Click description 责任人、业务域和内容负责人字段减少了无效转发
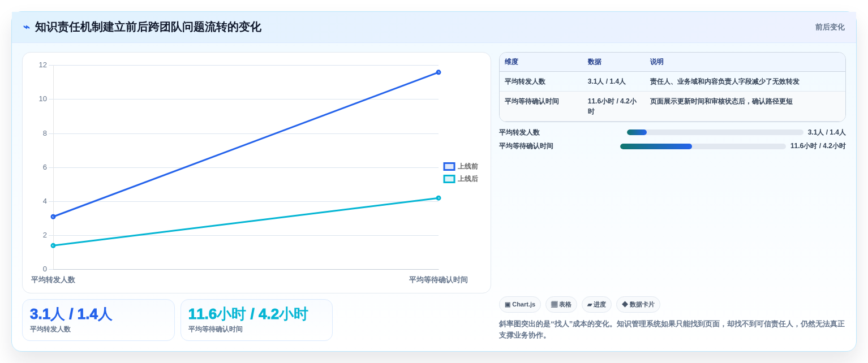This screenshot has height=363, width=868. pos(724,82)
